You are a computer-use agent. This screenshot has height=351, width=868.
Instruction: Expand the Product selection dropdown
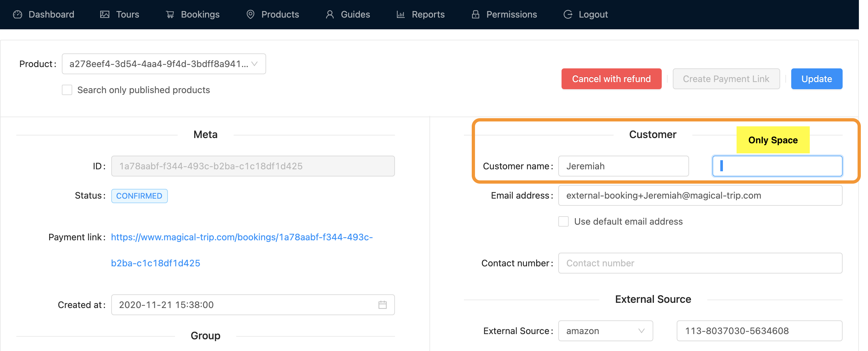(164, 64)
